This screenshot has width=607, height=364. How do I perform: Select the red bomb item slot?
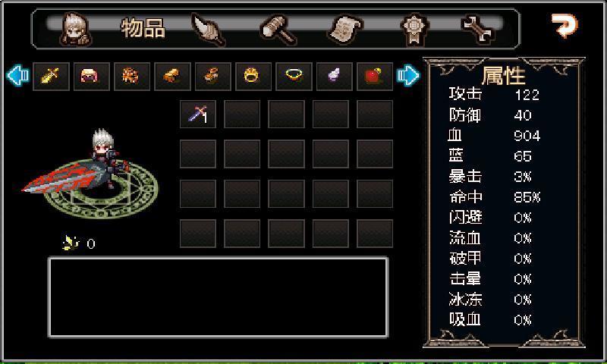click(x=375, y=76)
